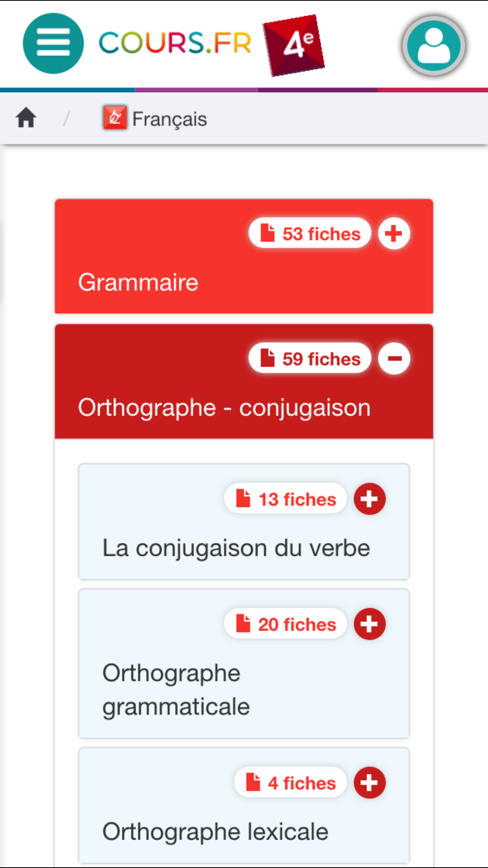Click the Grammaire section title
Viewport: 488px width, 868px height.
138,282
